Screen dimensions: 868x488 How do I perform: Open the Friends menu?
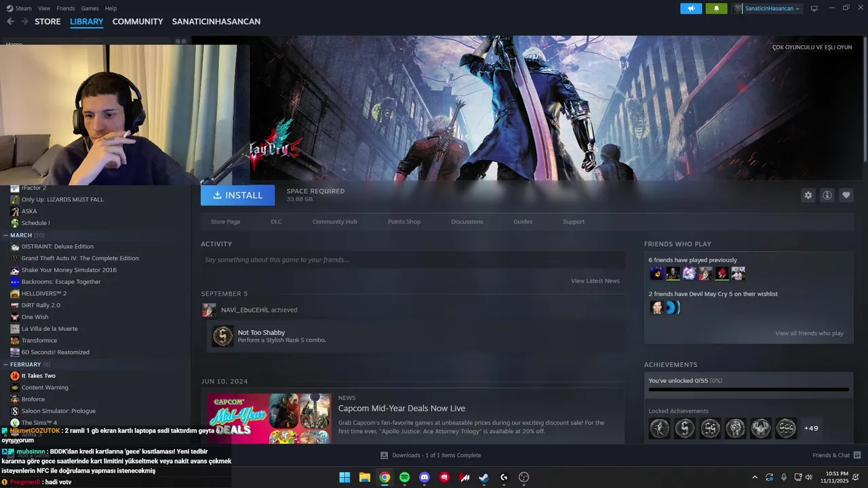(x=66, y=8)
